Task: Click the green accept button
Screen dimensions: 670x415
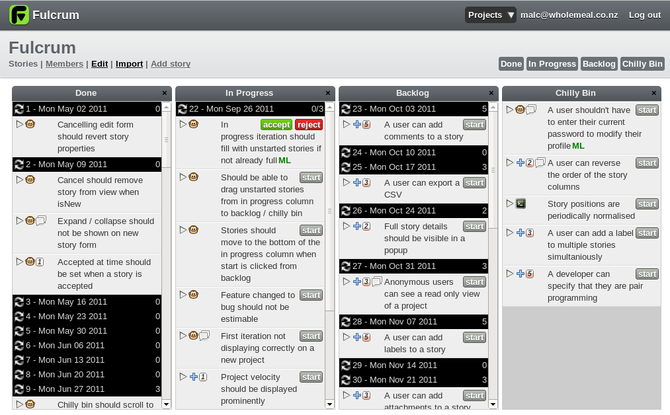Action: (276, 124)
